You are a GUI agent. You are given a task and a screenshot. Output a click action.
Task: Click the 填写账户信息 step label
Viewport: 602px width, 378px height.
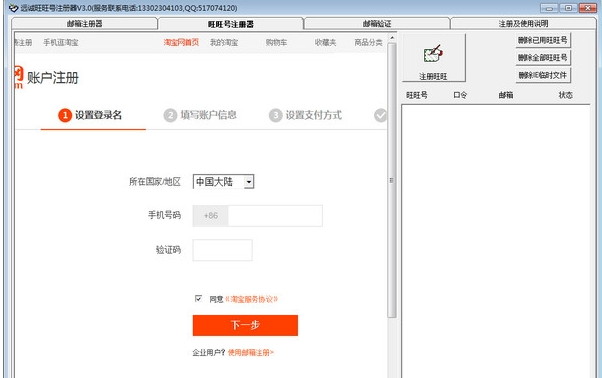click(208, 115)
